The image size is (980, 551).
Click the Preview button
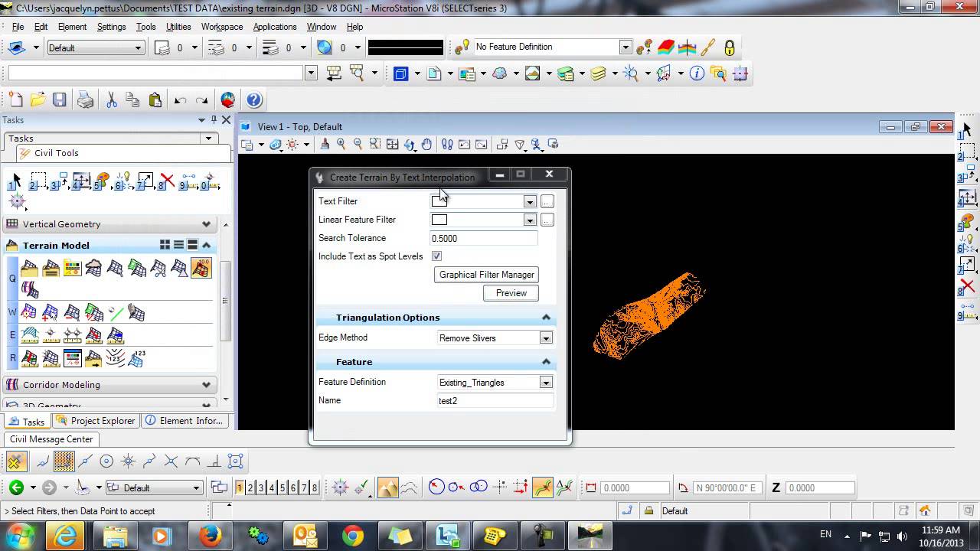[511, 293]
